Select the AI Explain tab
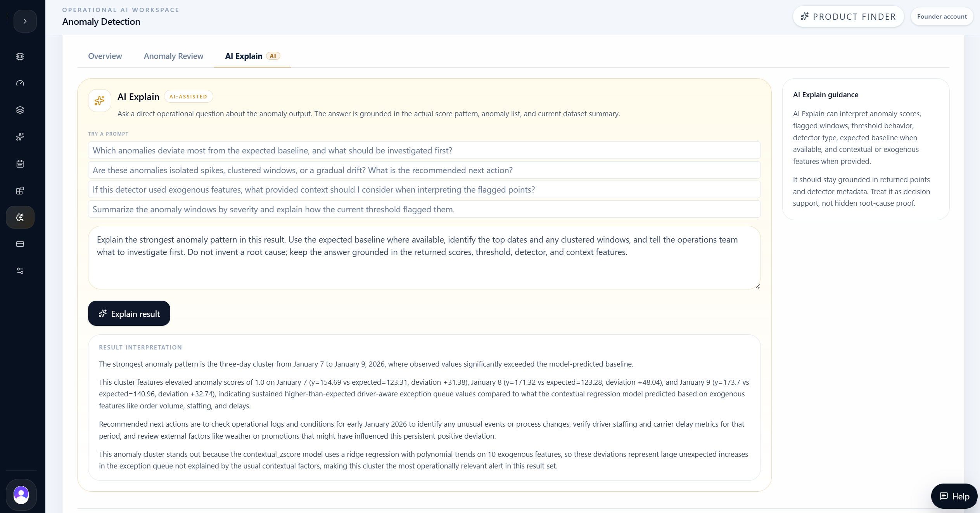This screenshot has width=980, height=513. pyautogui.click(x=252, y=56)
